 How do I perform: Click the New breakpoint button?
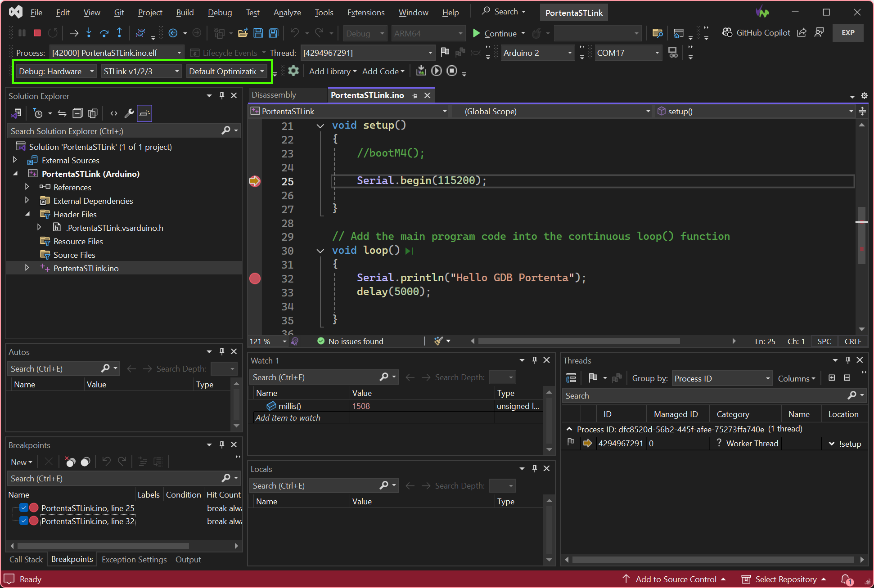21,462
